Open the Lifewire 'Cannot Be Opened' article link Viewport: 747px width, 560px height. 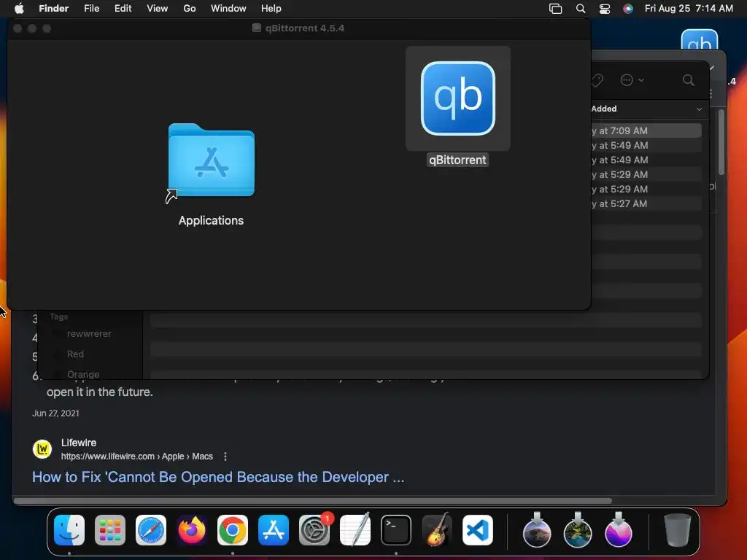tap(218, 477)
